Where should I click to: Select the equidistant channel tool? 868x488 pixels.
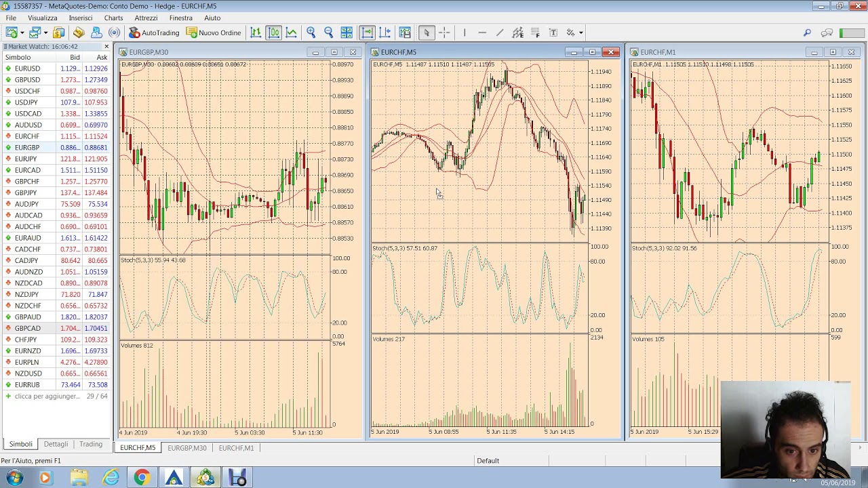point(517,33)
